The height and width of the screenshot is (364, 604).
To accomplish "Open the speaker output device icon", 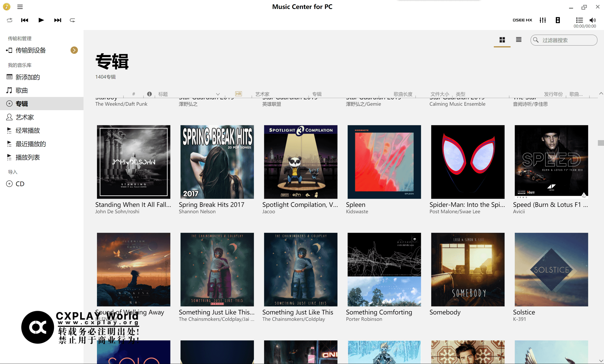I will click(x=558, y=20).
